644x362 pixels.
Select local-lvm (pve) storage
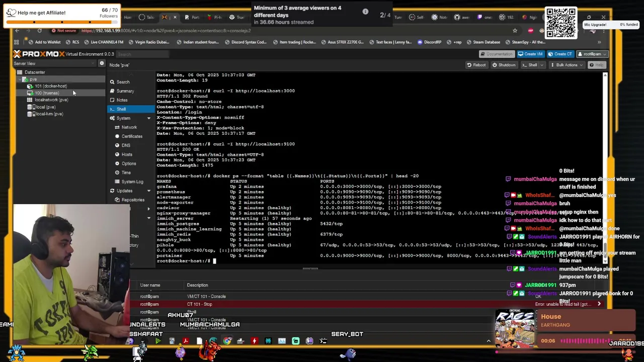tap(49, 114)
